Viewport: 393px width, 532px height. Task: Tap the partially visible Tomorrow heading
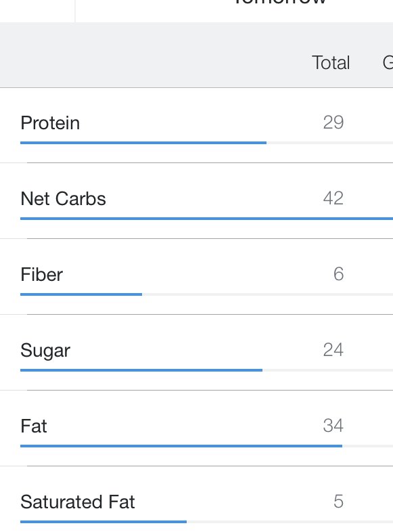click(x=280, y=2)
